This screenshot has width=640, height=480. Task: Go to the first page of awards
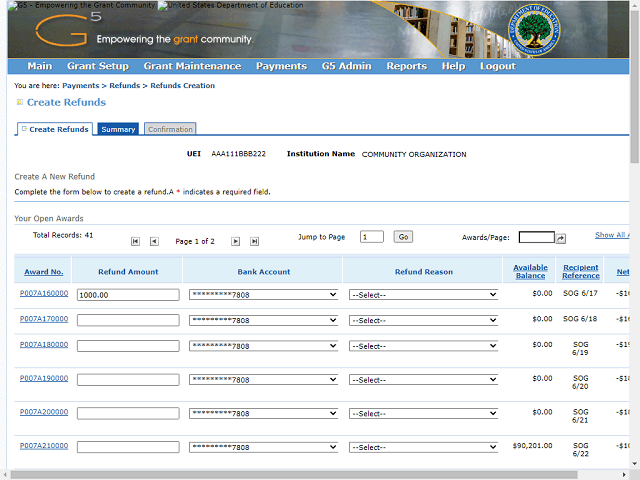(x=135, y=241)
